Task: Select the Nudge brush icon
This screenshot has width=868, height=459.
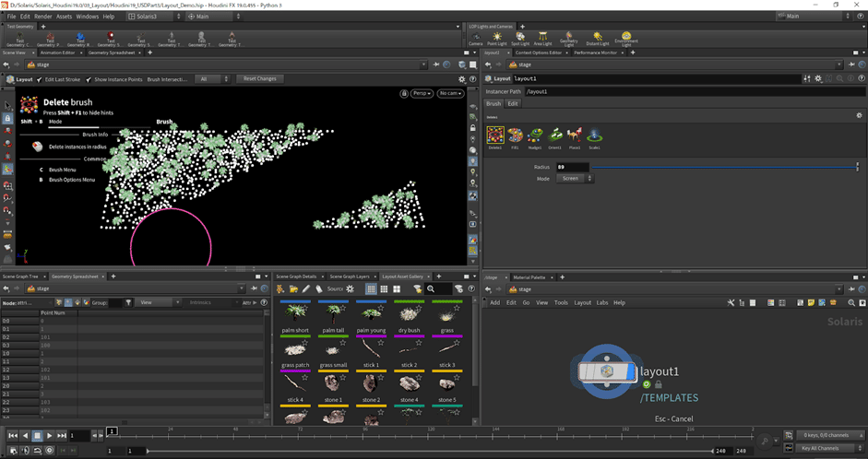Action: click(535, 135)
